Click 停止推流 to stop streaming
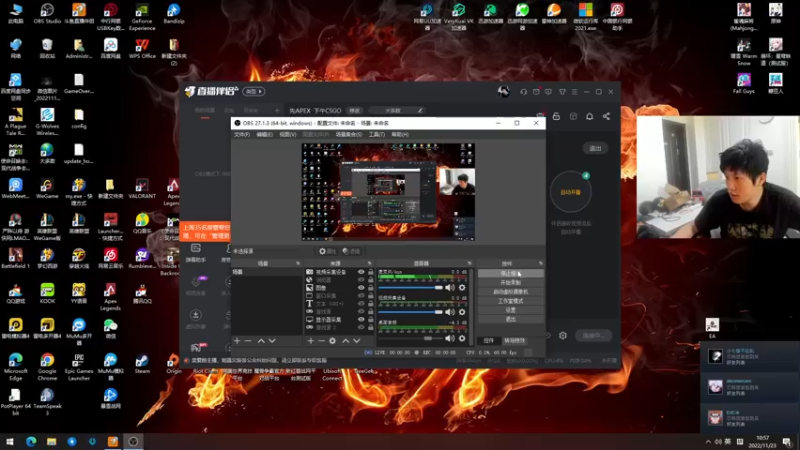Screen dimensions: 800x450 pos(511,273)
